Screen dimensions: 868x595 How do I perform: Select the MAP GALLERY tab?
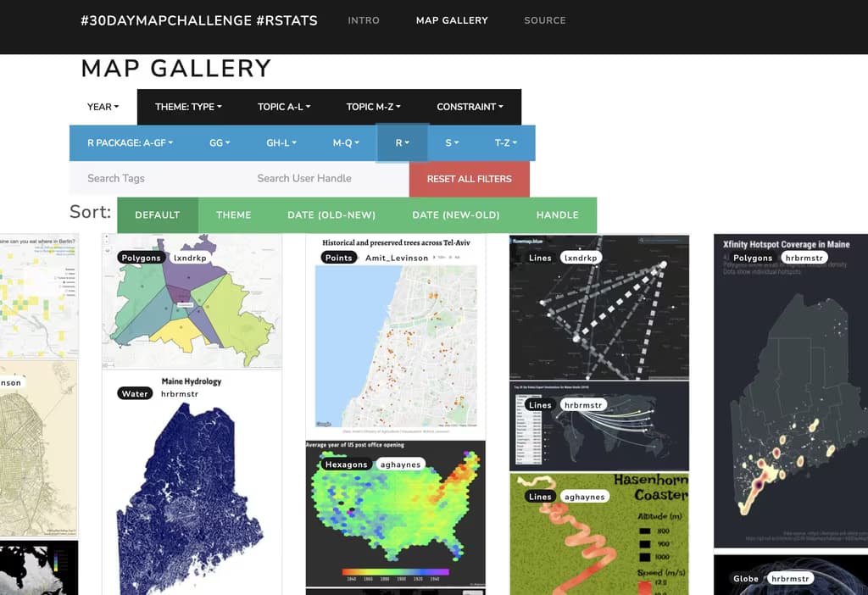451,20
